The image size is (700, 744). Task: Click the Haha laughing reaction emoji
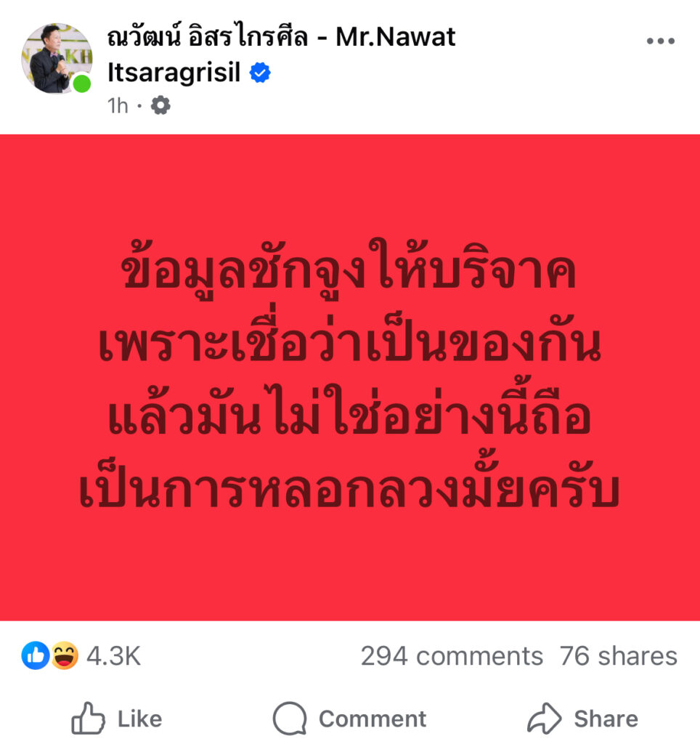[64, 655]
